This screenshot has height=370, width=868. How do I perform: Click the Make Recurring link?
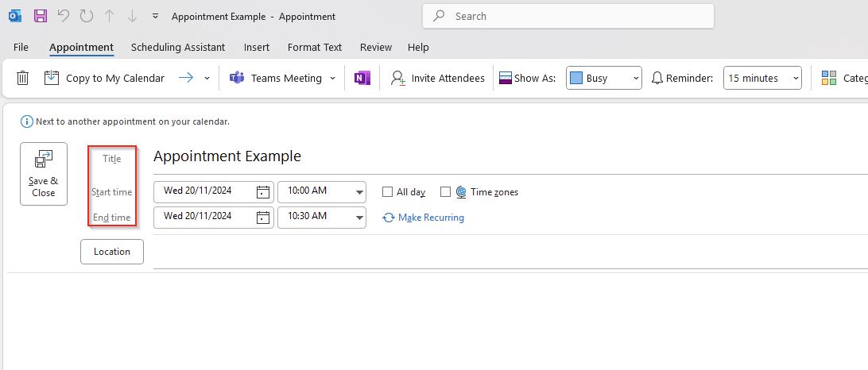click(430, 218)
